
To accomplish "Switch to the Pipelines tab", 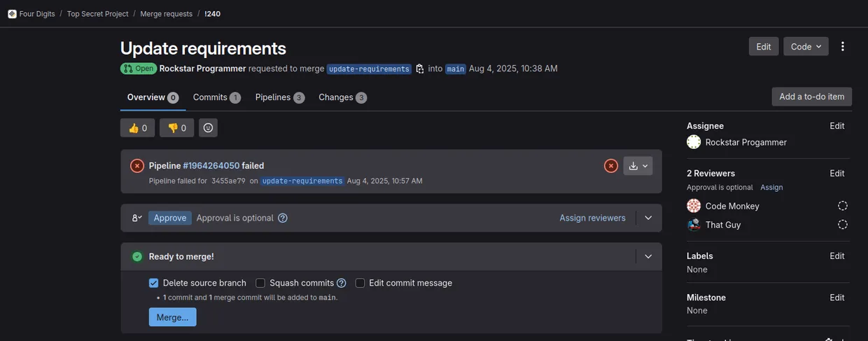I will 279,97.
